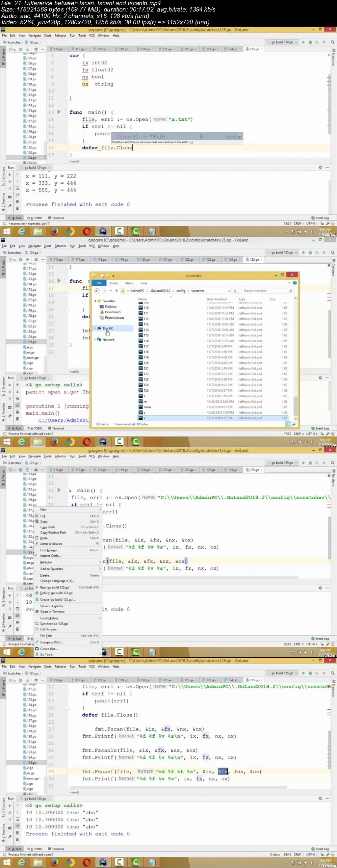The width and height of the screenshot is (337, 868).
Task: Click Up arrow in Explorer address bar
Action: point(117,291)
